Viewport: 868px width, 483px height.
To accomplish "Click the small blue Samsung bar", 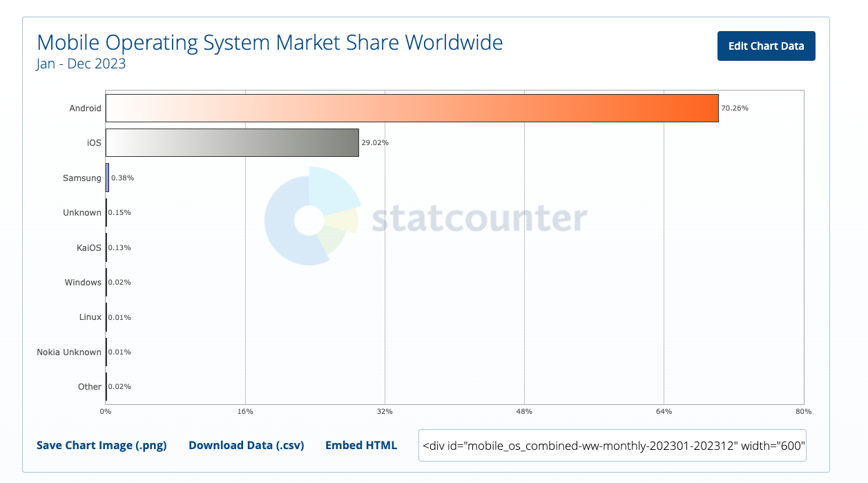I will pos(107,178).
